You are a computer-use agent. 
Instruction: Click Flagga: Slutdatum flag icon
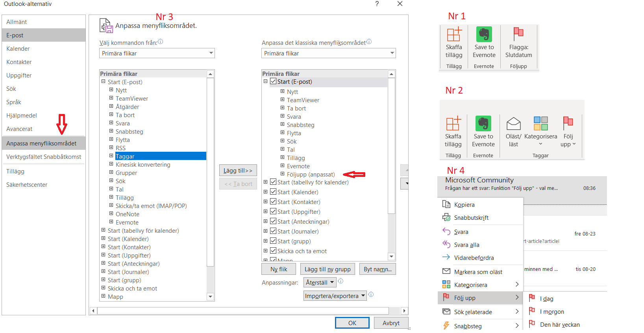coord(518,34)
